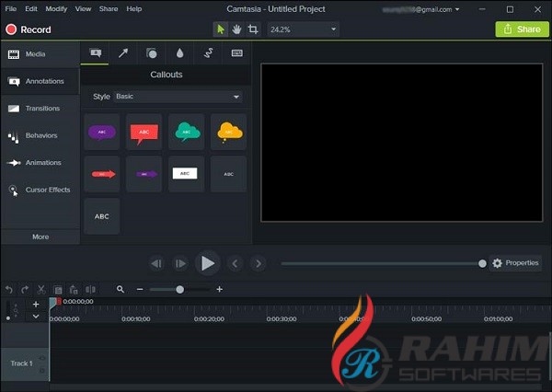Open the Sketch Motion annotation tab
Screen dimensions: 552x392
click(x=208, y=54)
